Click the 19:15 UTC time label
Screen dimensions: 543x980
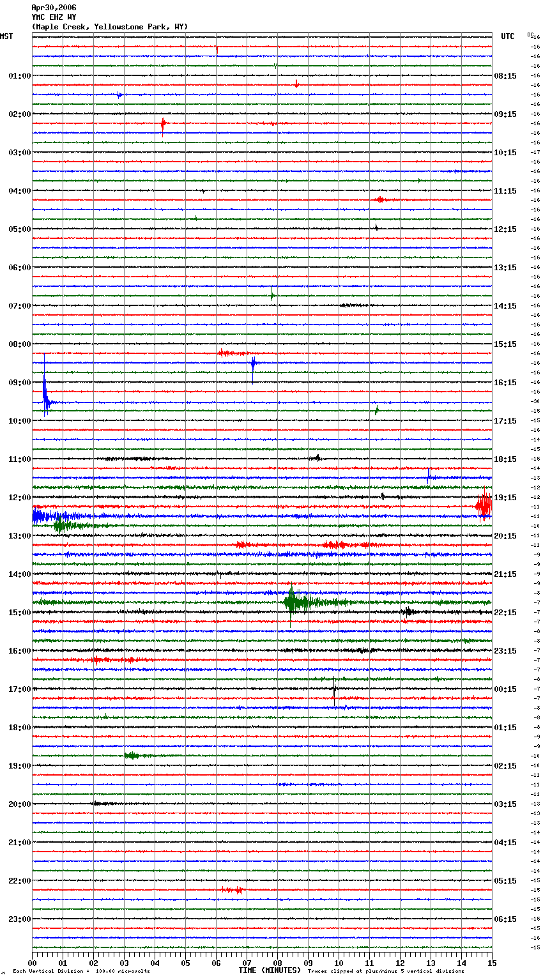click(x=505, y=498)
